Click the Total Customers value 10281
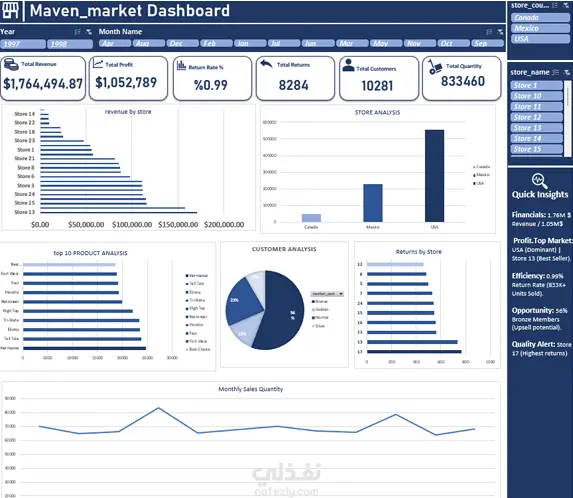Image resolution: width=573 pixels, height=498 pixels. pos(377,86)
